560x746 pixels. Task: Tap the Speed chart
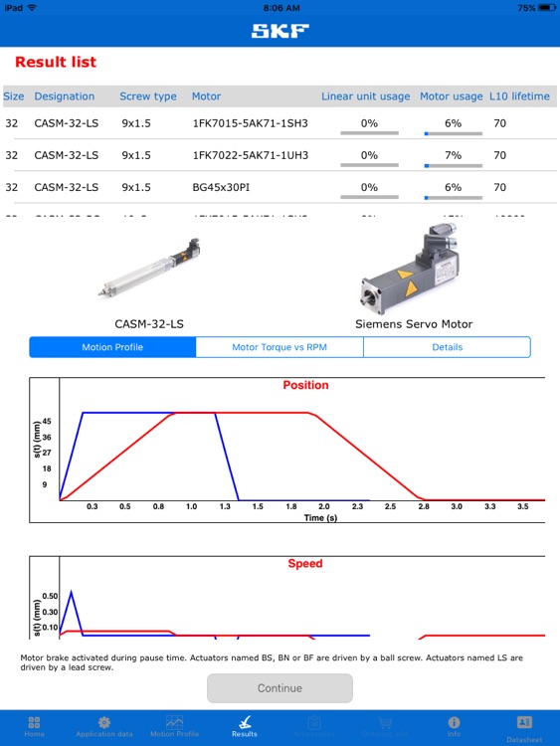[x=287, y=597]
